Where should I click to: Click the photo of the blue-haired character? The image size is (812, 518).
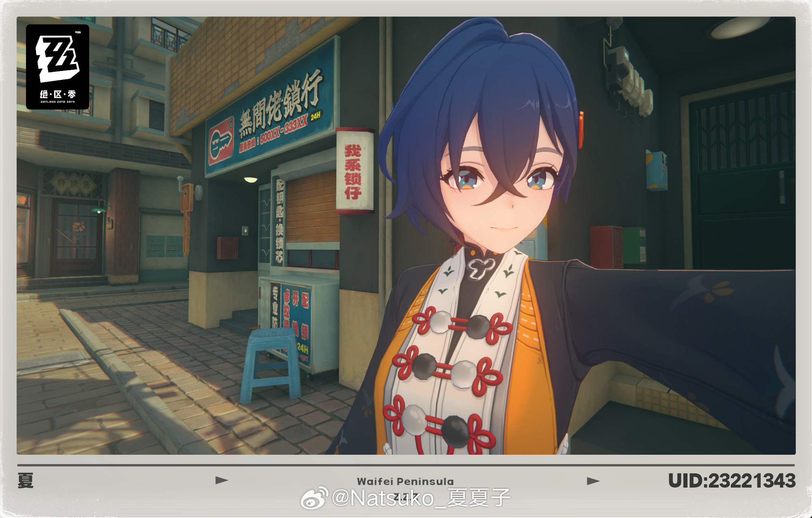(406, 235)
